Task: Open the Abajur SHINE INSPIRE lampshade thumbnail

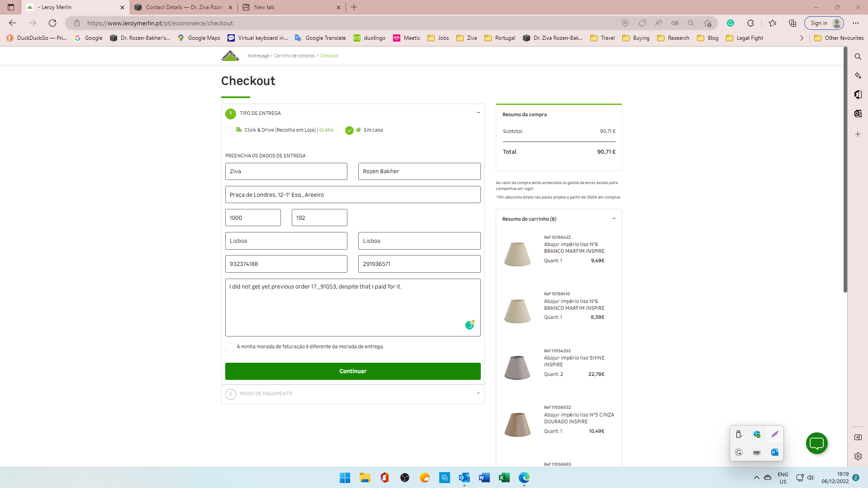Action: tap(517, 367)
